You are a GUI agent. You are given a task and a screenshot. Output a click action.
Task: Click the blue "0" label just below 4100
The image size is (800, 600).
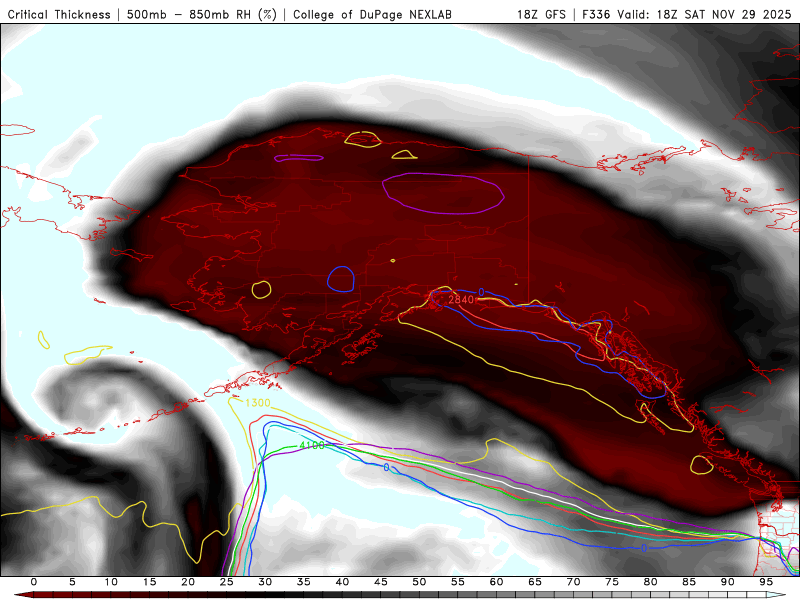[386, 467]
